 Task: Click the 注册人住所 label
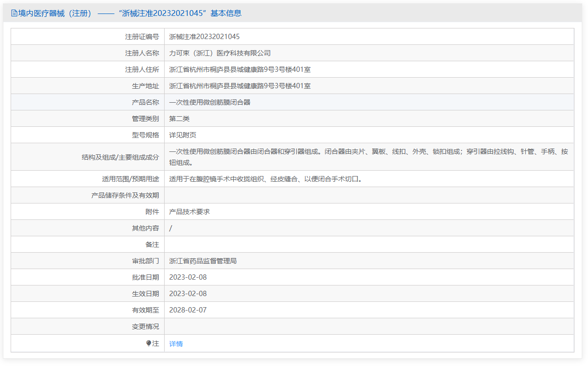(x=142, y=69)
